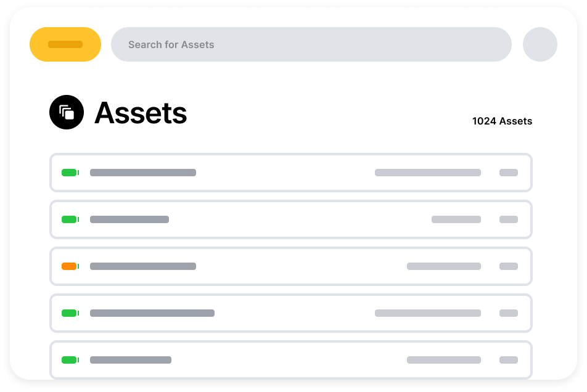Click the green status indicator in the fourth asset row
Screen dimensions: 587x392
click(x=70, y=313)
